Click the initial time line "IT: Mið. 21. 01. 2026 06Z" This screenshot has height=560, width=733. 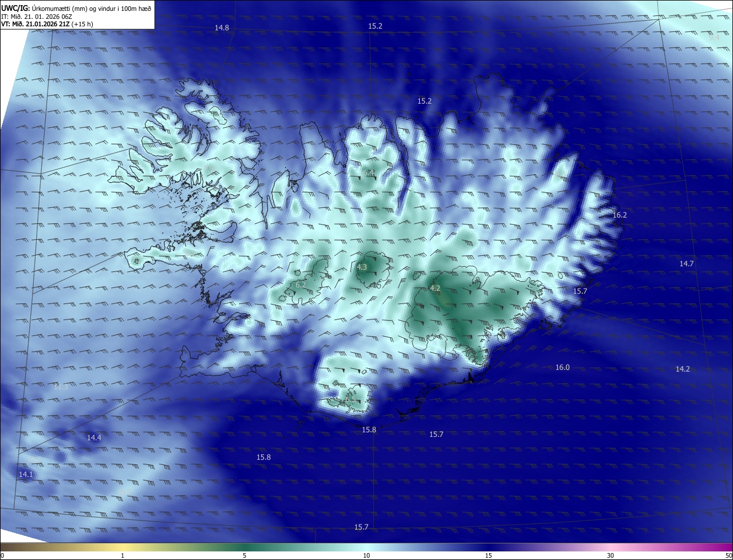36,16
